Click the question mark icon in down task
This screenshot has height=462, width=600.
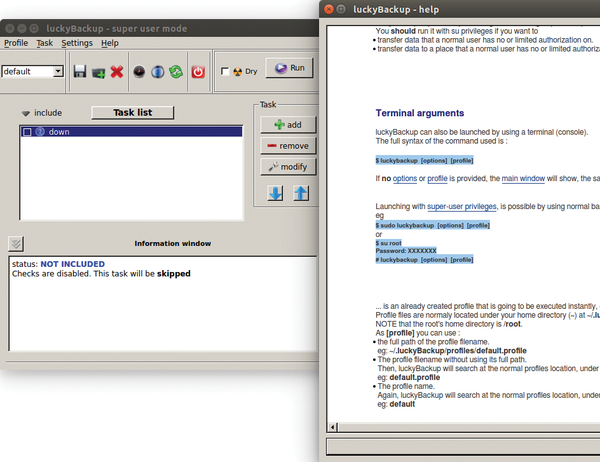(x=40, y=132)
